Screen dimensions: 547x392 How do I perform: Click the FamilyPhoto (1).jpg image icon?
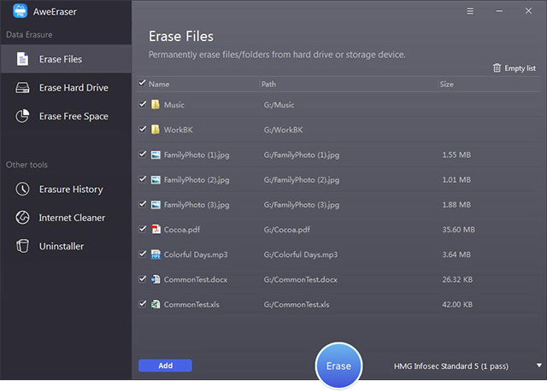(156, 155)
